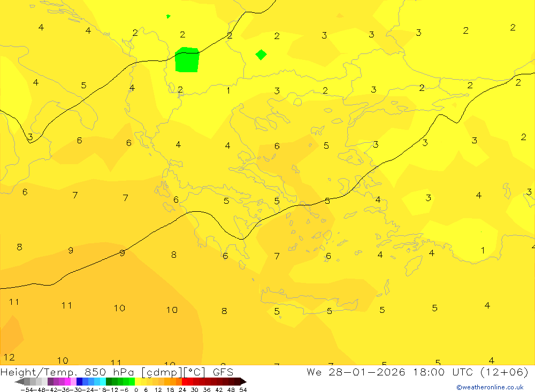Pick the dark purple legend swatch near -42

(50, 382)
